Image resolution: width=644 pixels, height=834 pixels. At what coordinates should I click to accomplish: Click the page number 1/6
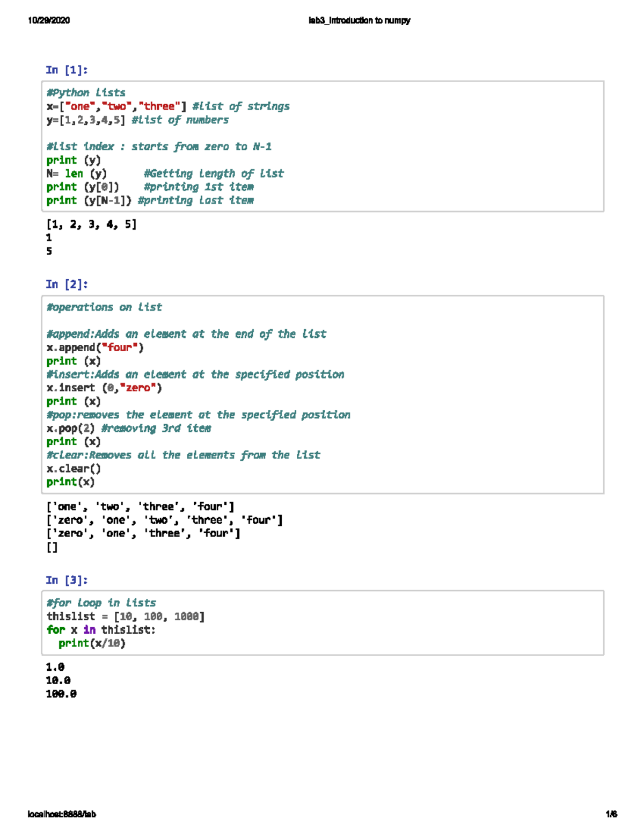click(611, 814)
